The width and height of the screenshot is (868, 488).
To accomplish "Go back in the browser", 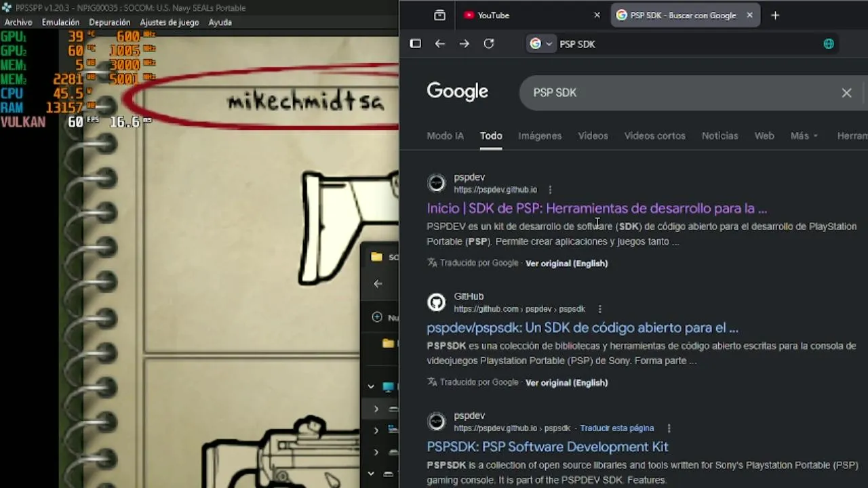I will 439,43.
